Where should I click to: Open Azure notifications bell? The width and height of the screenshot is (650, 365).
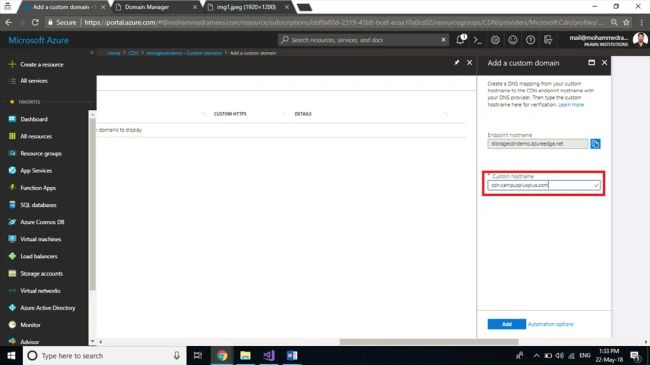click(461, 40)
